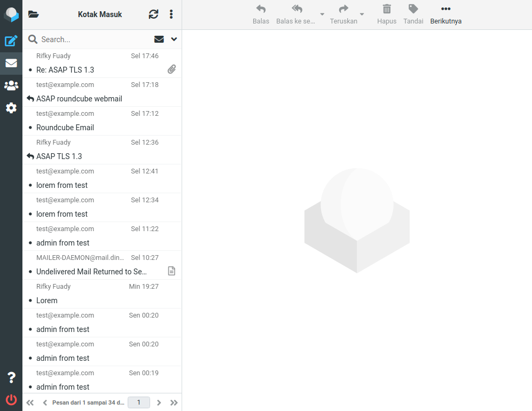532x411 pixels.
Task: Go to next page of messages
Action: [159, 402]
